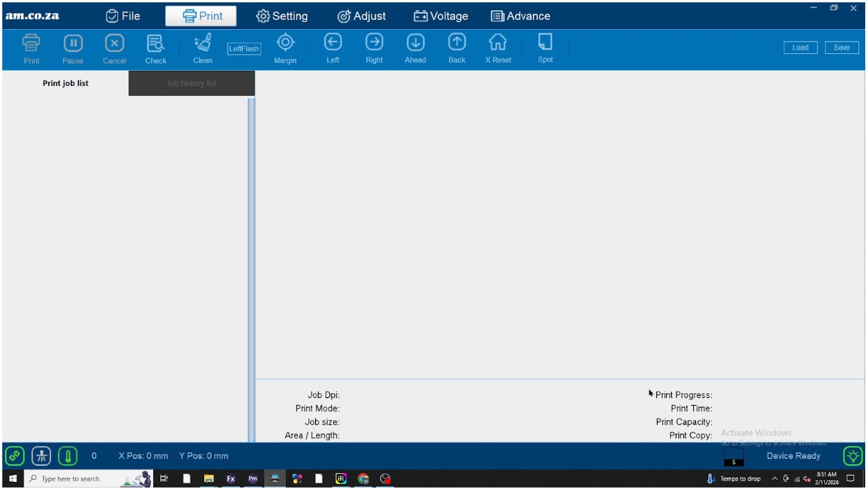Screen dimensions: 868x491
Task: Set the Margin position
Action: click(x=285, y=49)
